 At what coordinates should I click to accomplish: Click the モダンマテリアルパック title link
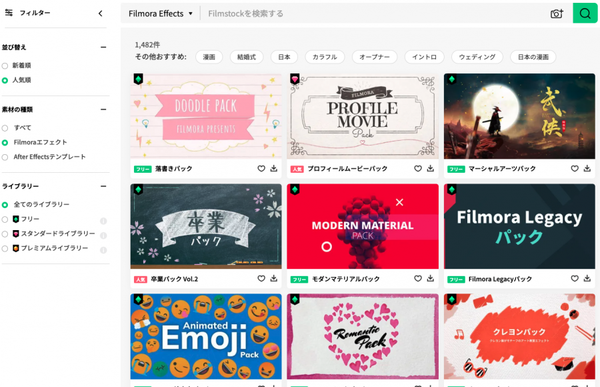tap(346, 279)
